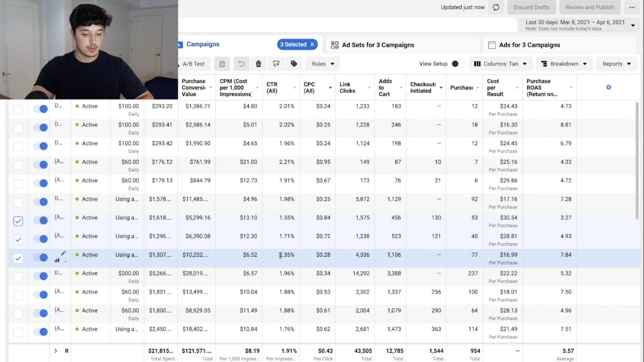
Task: Click the Breakdown list icon
Action: pyautogui.click(x=544, y=64)
